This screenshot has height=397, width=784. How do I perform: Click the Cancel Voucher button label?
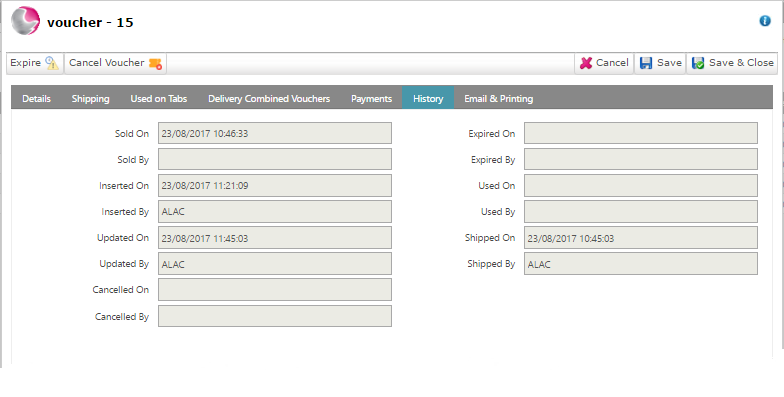106,63
